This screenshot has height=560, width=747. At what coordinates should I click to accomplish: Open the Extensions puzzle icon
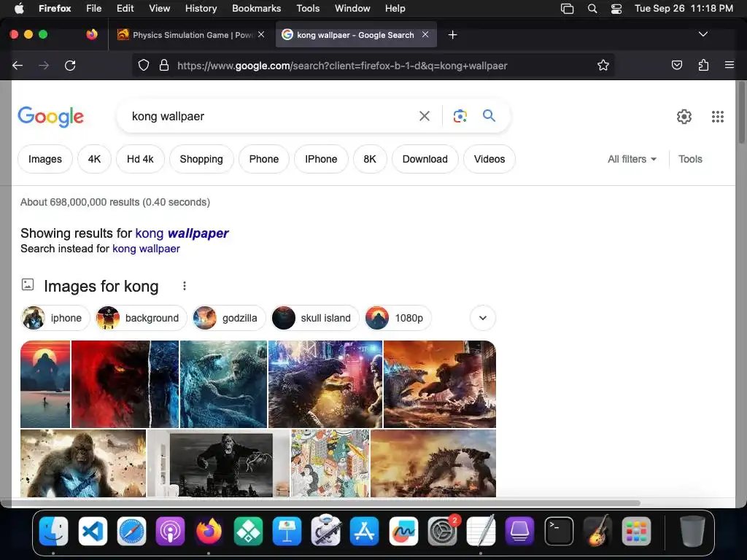click(703, 65)
